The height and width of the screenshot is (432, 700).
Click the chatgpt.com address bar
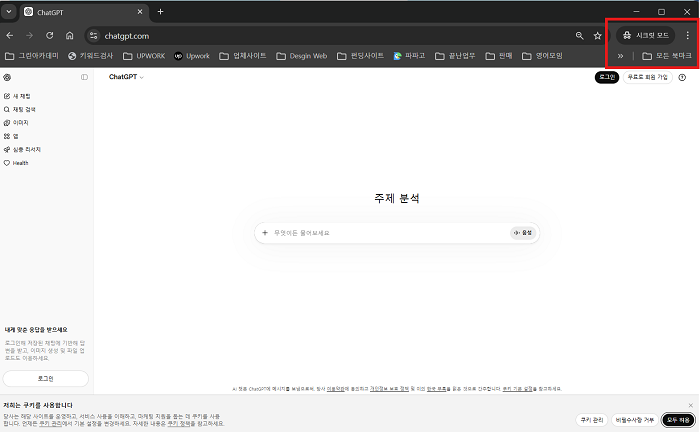click(x=330, y=36)
